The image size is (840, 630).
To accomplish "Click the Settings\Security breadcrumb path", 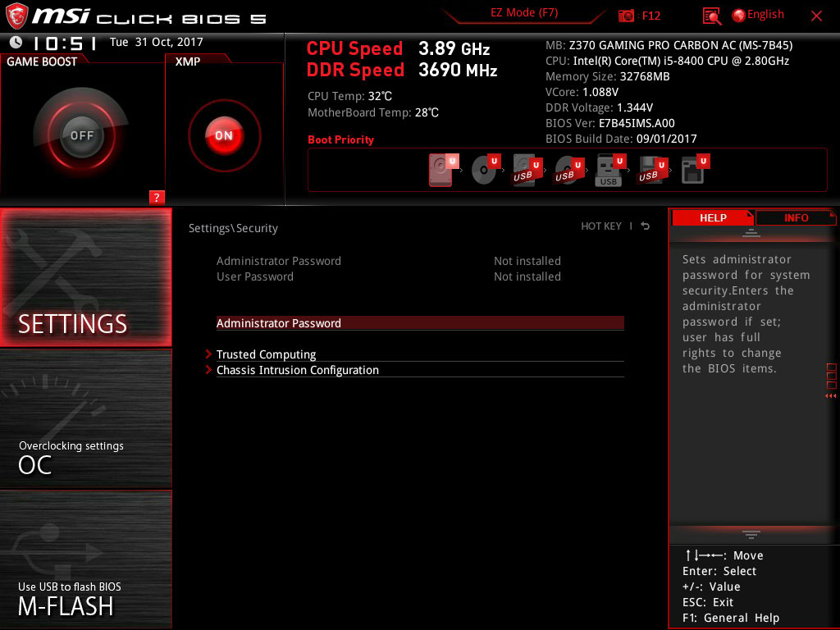I will coord(233,228).
